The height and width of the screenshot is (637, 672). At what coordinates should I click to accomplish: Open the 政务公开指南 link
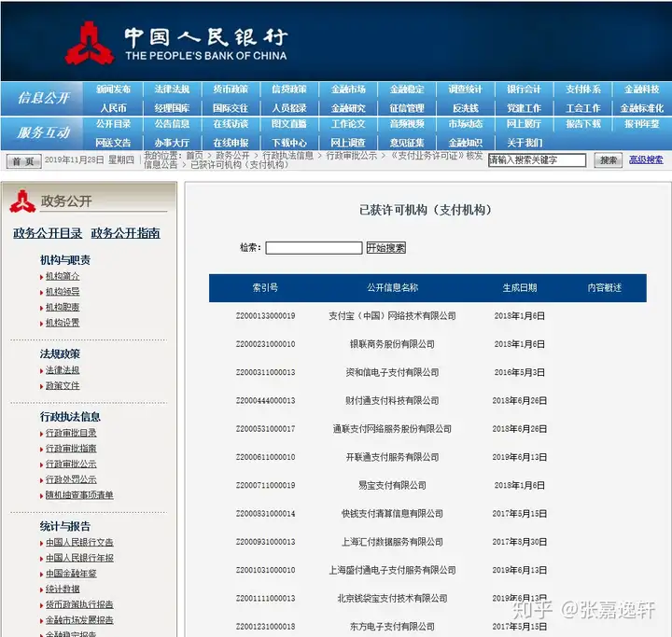click(x=125, y=233)
